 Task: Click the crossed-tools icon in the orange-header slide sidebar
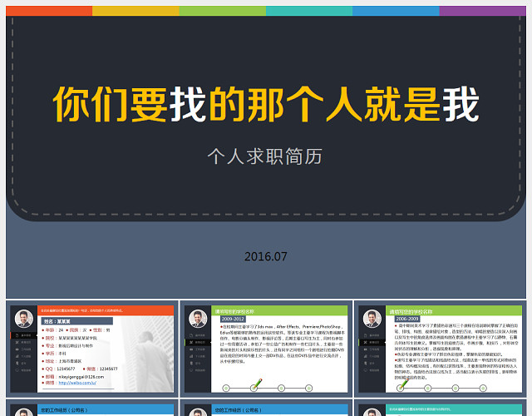click(17, 342)
